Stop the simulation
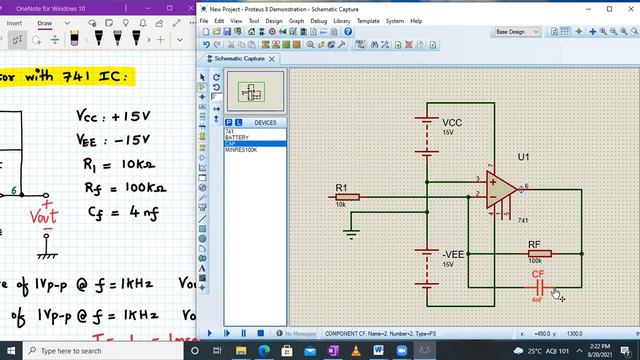 coord(261,333)
